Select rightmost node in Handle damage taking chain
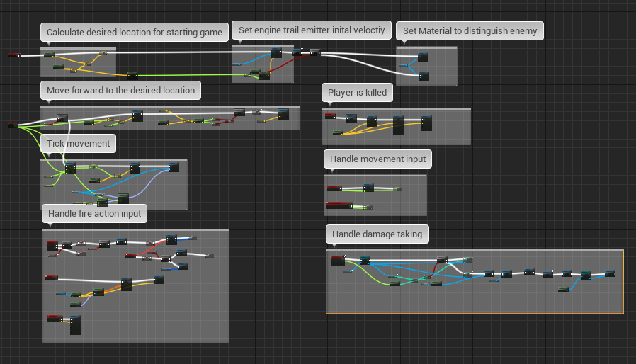The image size is (636, 364). click(x=610, y=273)
